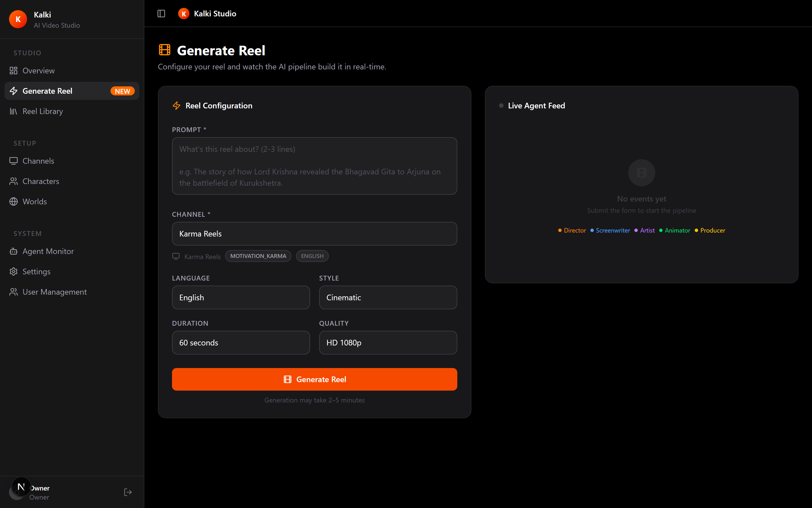Image resolution: width=812 pixels, height=508 pixels.
Task: Click the orange Director legend dot
Action: tap(560, 231)
